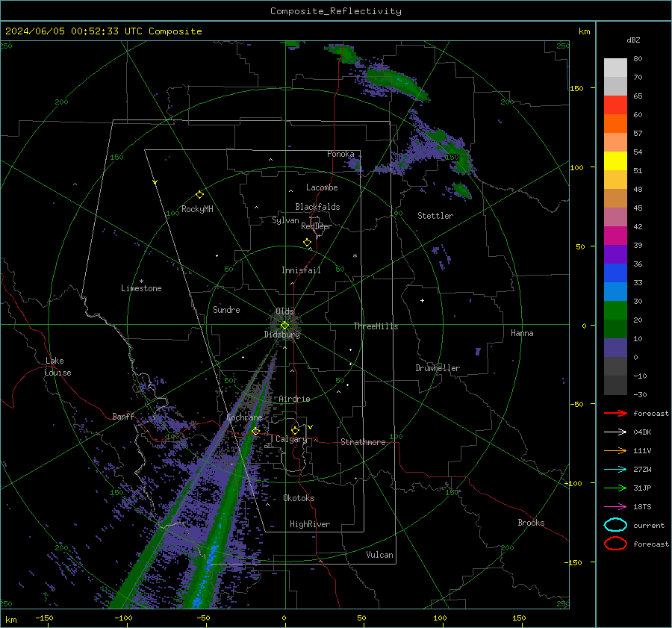This screenshot has height=628, width=672.
Task: Click the HighRiver label
Action: [x=309, y=524]
